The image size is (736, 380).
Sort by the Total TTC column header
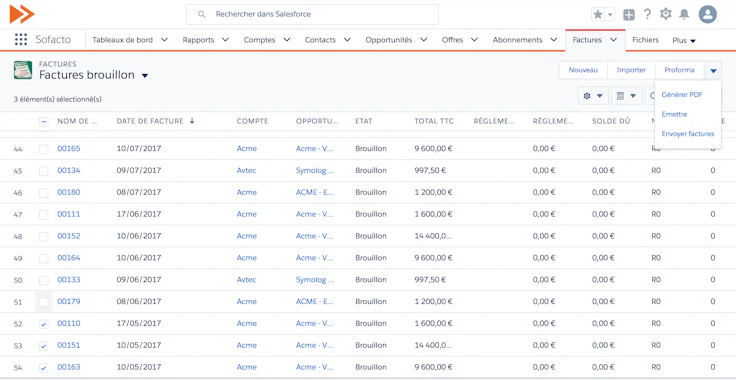tap(434, 121)
